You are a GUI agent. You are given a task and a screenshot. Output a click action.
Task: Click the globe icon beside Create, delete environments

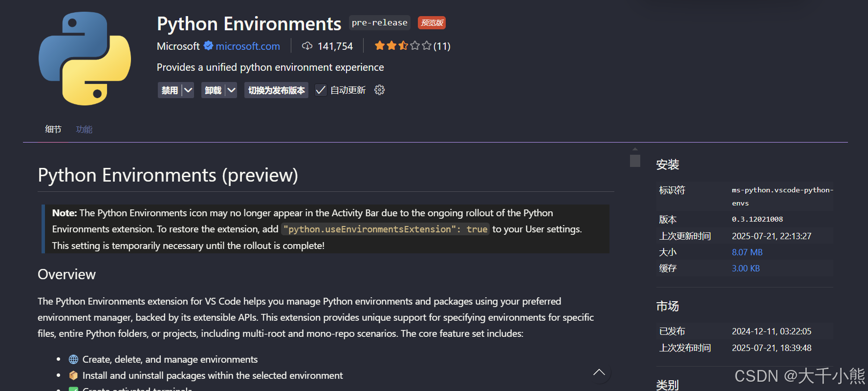(x=73, y=359)
